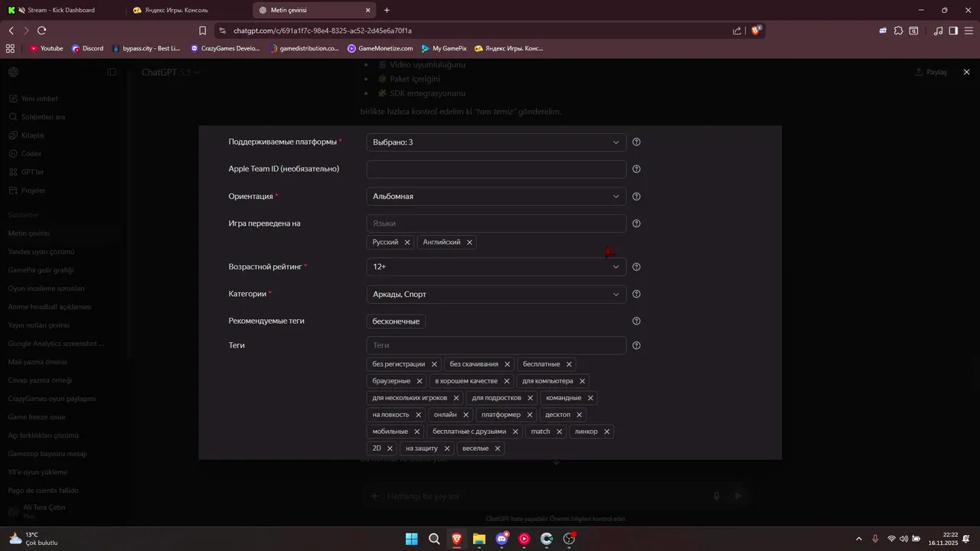Open Windows taskbar search
980x551 pixels.
[x=434, y=539]
